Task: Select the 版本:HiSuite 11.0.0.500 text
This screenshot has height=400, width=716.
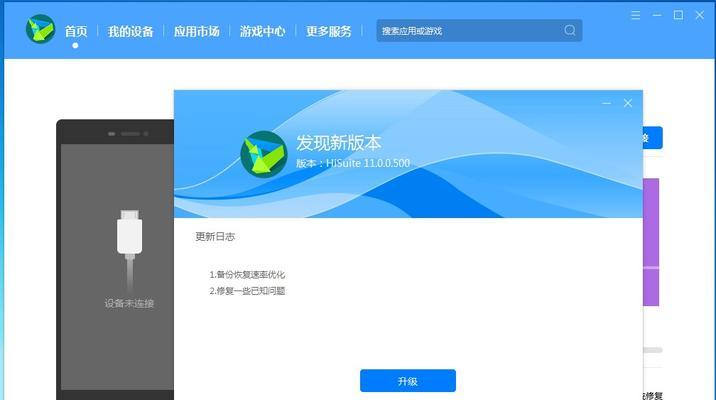Action: pyautogui.click(x=353, y=163)
